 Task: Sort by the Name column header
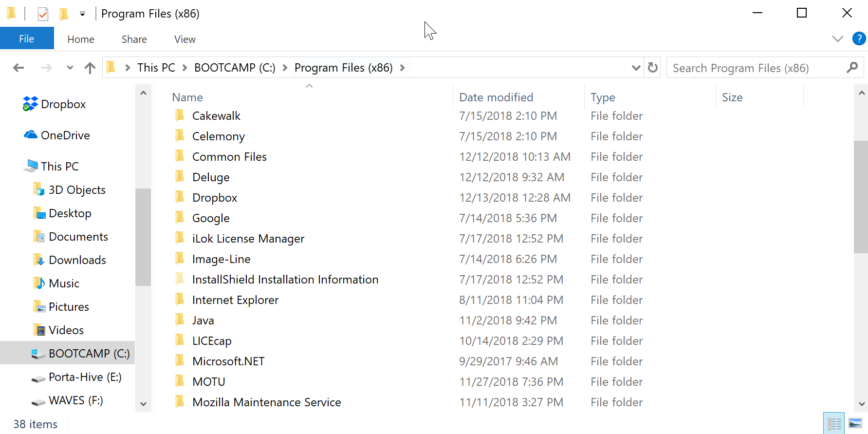click(x=187, y=97)
